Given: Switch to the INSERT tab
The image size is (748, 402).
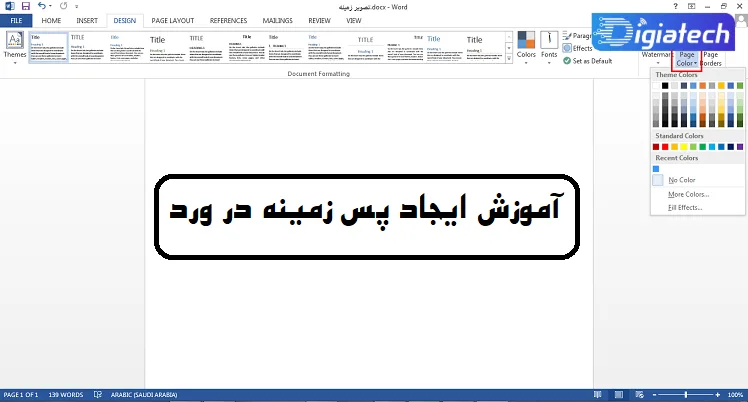Looking at the screenshot, I should pos(87,21).
